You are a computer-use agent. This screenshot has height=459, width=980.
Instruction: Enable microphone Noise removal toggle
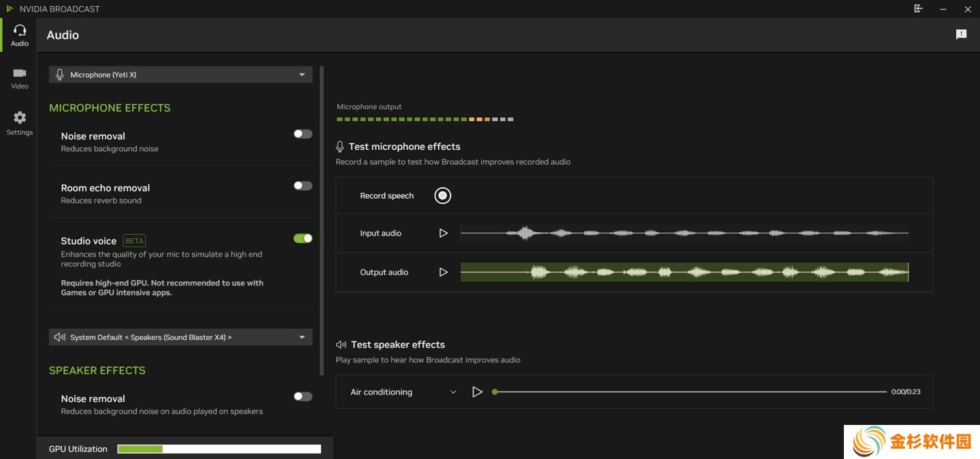click(x=303, y=134)
